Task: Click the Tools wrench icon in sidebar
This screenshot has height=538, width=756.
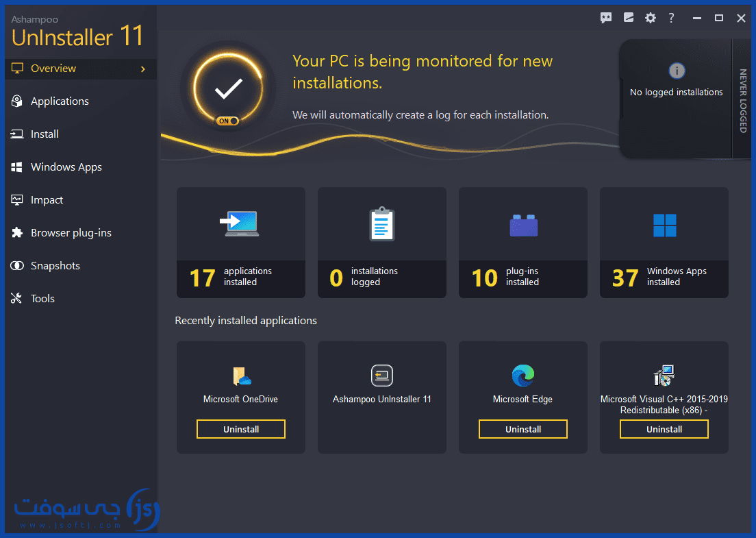Action: 16,298
